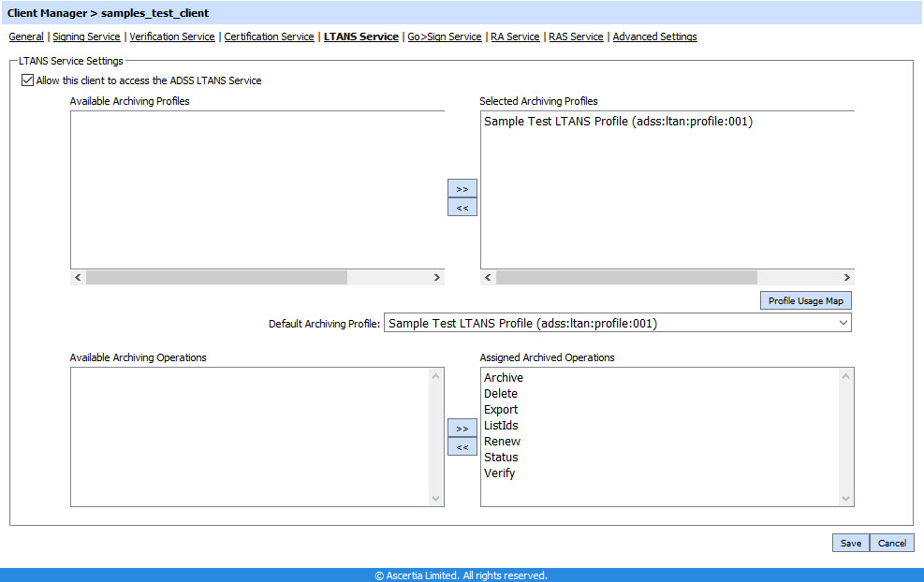Select the Renew operation in assigned list
The height and width of the screenshot is (582, 924).
click(502, 442)
